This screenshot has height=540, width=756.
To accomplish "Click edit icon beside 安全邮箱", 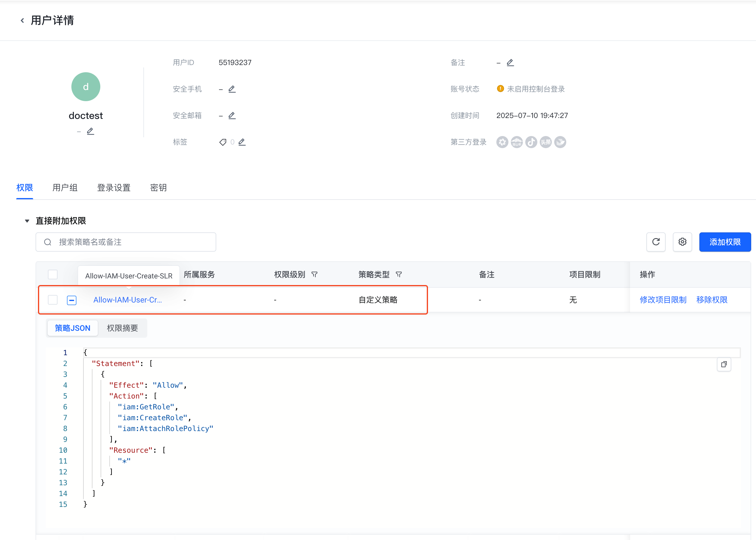I will coord(232,116).
